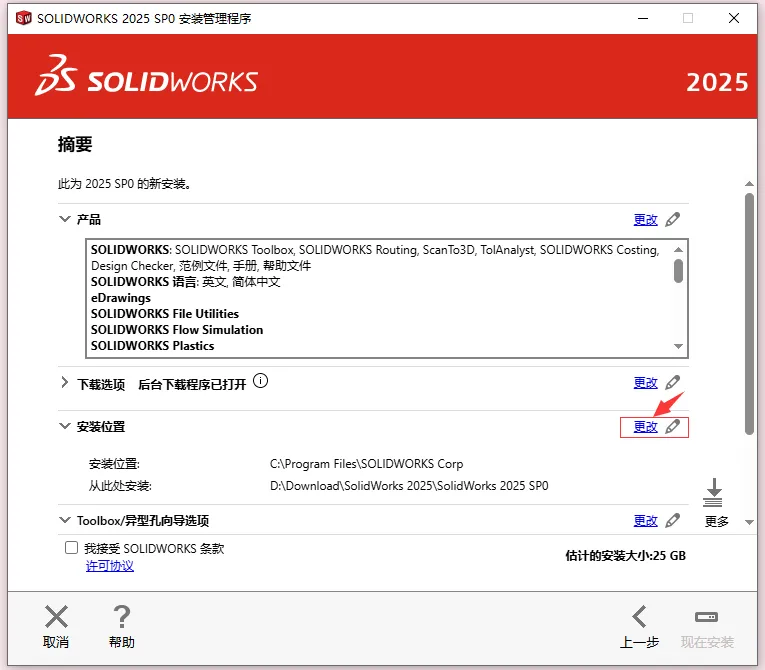Click the product list scrollbar thumb

(678, 271)
